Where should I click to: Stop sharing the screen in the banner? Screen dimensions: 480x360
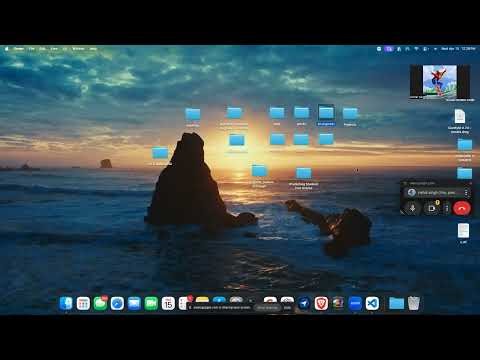[268, 308]
